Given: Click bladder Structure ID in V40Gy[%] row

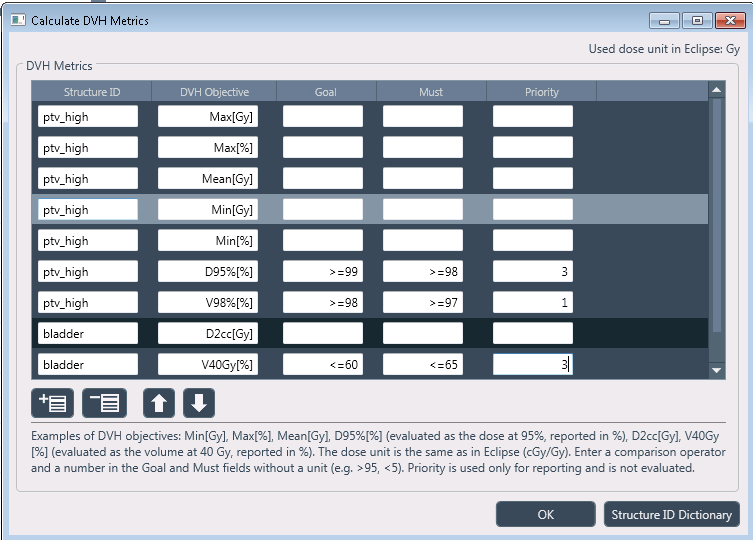Looking at the screenshot, I should coord(88,365).
